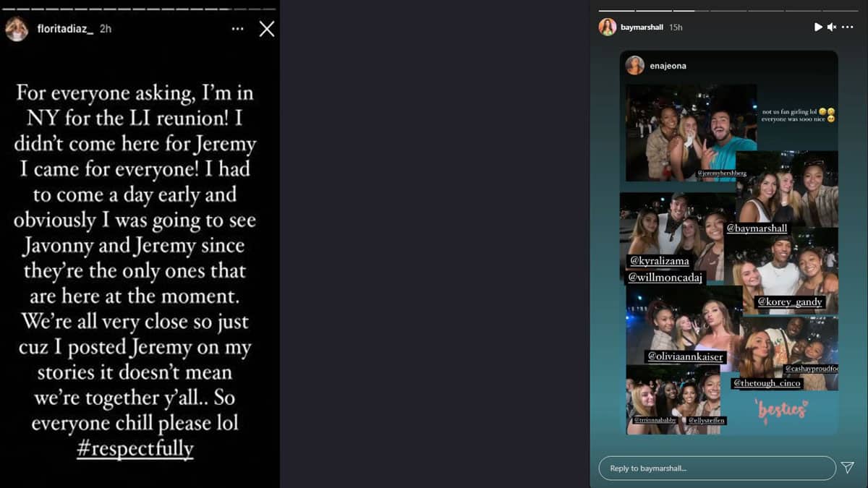Jump to first segment of baymarshall story progress
Viewport: 868px width, 488px height.
(616, 11)
